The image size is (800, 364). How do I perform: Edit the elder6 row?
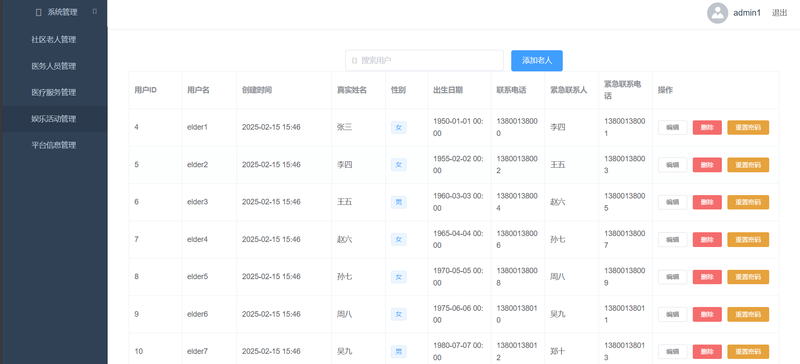pos(672,314)
